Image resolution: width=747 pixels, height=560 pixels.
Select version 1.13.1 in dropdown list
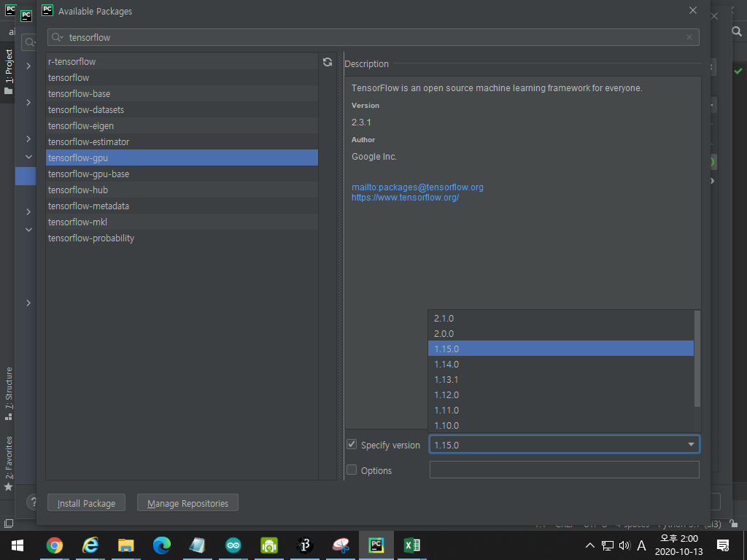561,379
